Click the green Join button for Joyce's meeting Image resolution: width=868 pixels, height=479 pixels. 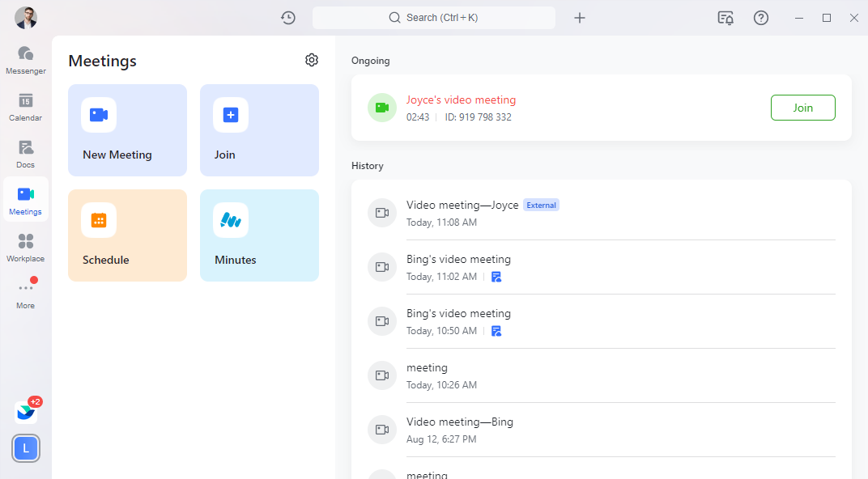(x=802, y=108)
